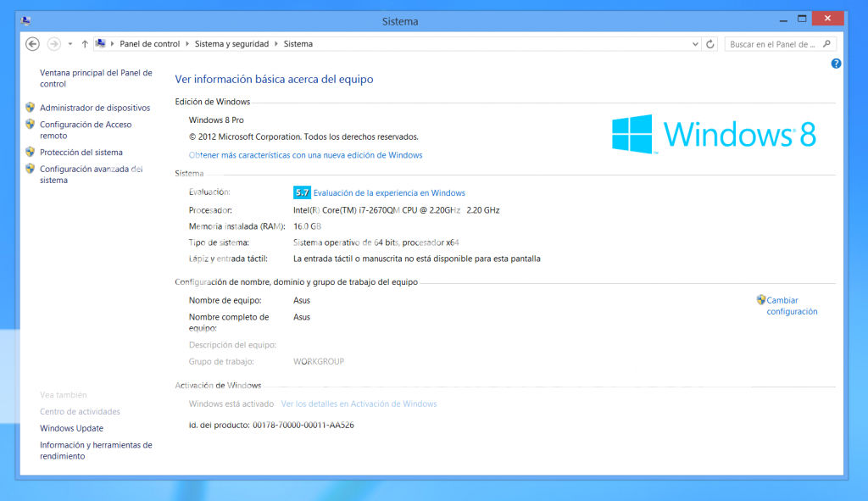Image resolution: width=868 pixels, height=501 pixels.
Task: Expand the address bar history dropdown
Action: point(695,44)
